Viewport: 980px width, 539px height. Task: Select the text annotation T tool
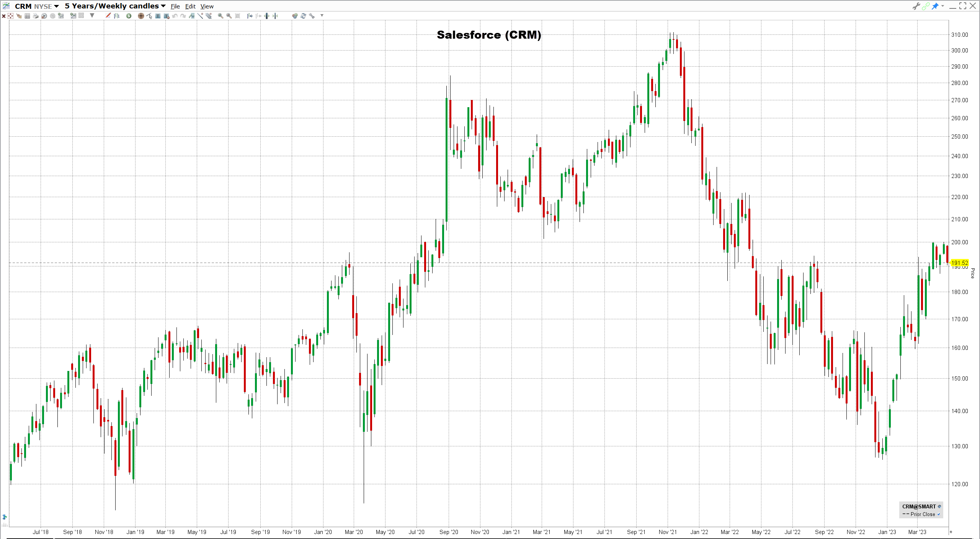click(x=158, y=16)
